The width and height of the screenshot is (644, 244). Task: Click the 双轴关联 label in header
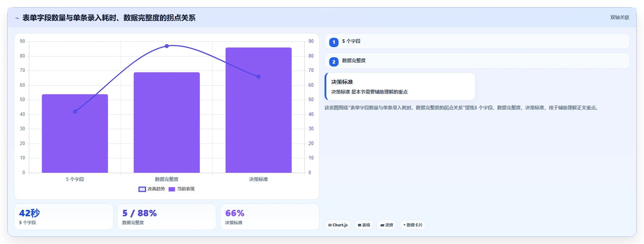coord(619,17)
